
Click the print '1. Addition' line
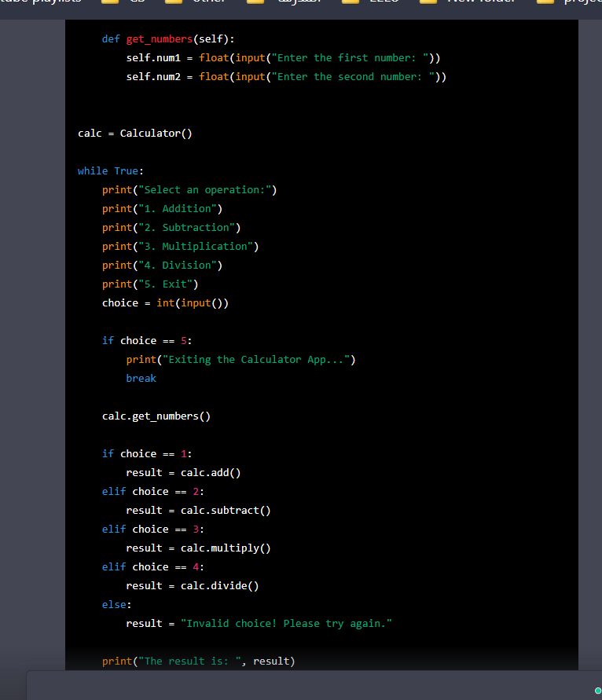point(162,209)
